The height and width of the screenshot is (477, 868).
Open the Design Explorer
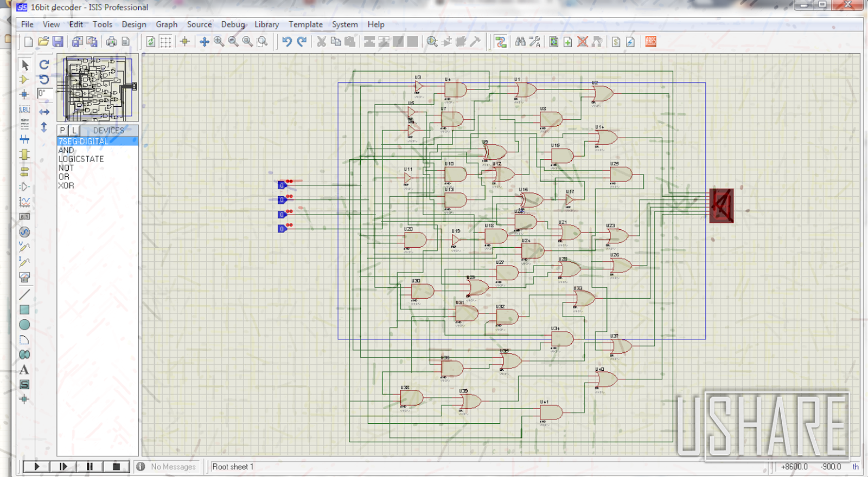[x=553, y=42]
